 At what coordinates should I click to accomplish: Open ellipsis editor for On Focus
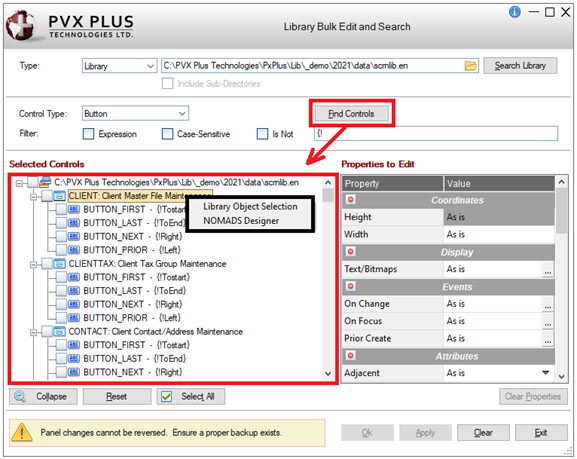point(548,322)
